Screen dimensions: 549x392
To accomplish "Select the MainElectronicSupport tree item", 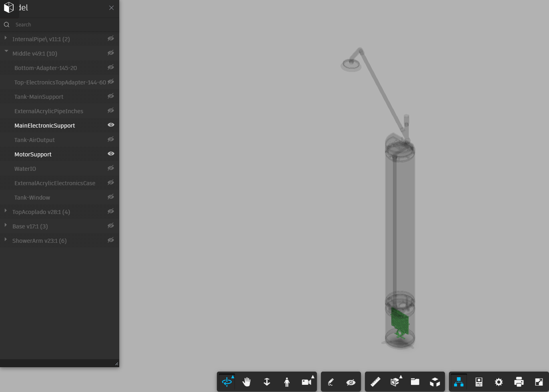I will pos(44,126).
